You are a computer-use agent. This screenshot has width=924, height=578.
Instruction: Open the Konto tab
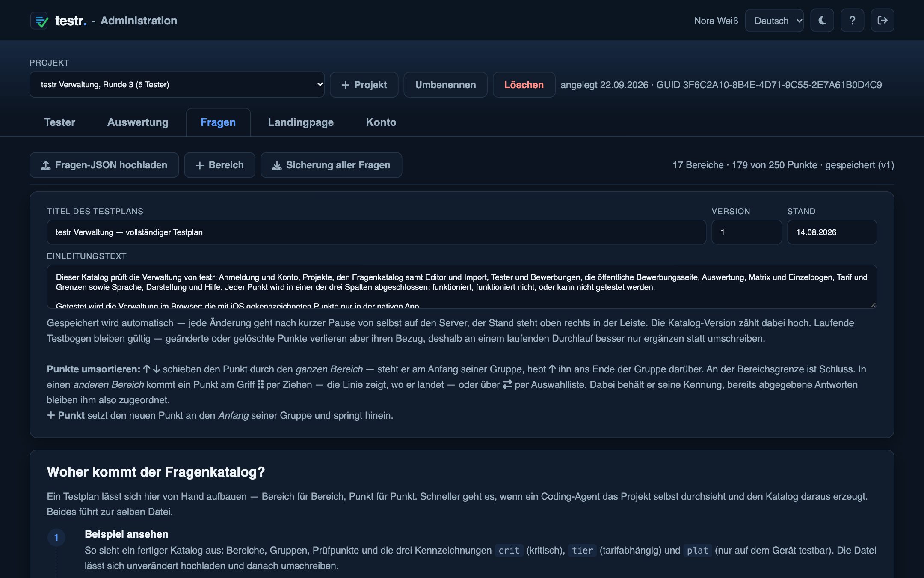point(381,122)
